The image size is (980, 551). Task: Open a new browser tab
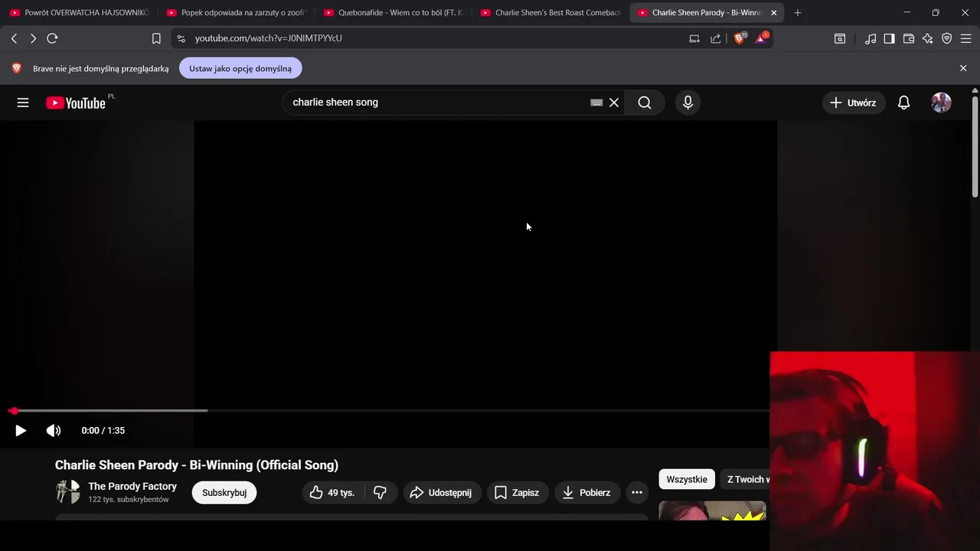pyautogui.click(x=798, y=13)
